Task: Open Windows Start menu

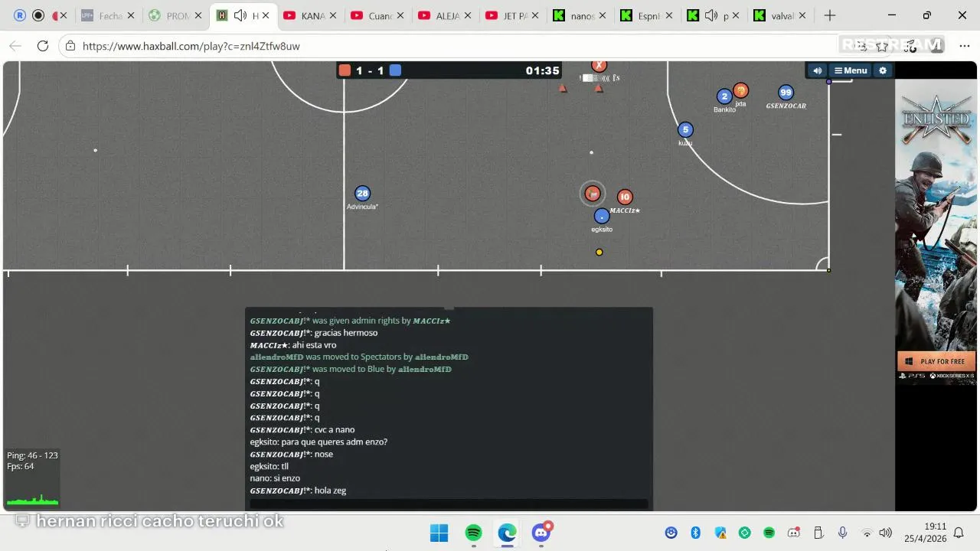Action: point(439,533)
